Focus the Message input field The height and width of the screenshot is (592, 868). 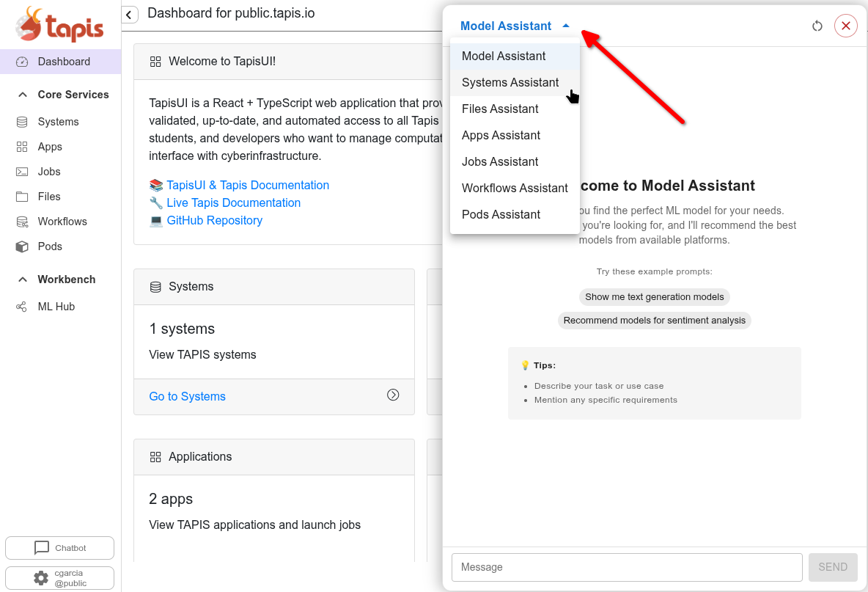point(627,567)
